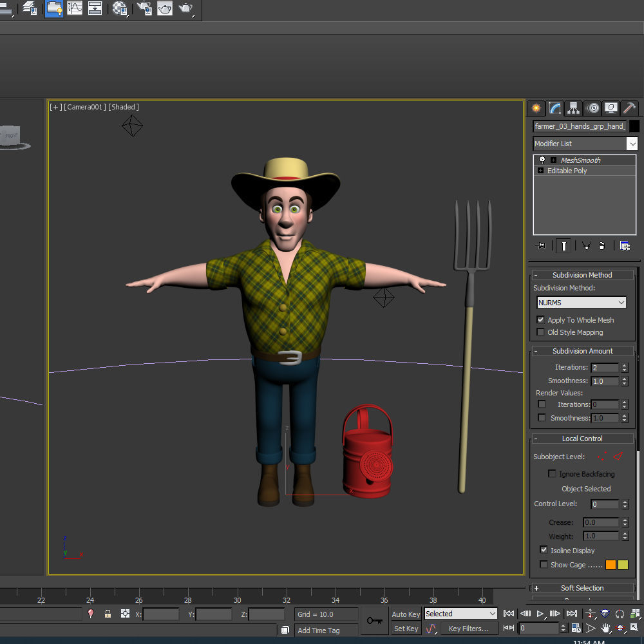Collapse the Subdivision Amount rollout
Screen dimensions: 644x644
[582, 351]
